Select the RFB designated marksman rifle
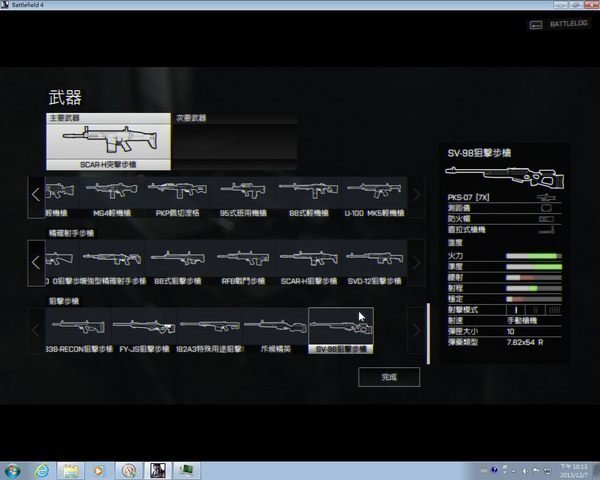Screen dimensions: 600x480 pos(244,261)
